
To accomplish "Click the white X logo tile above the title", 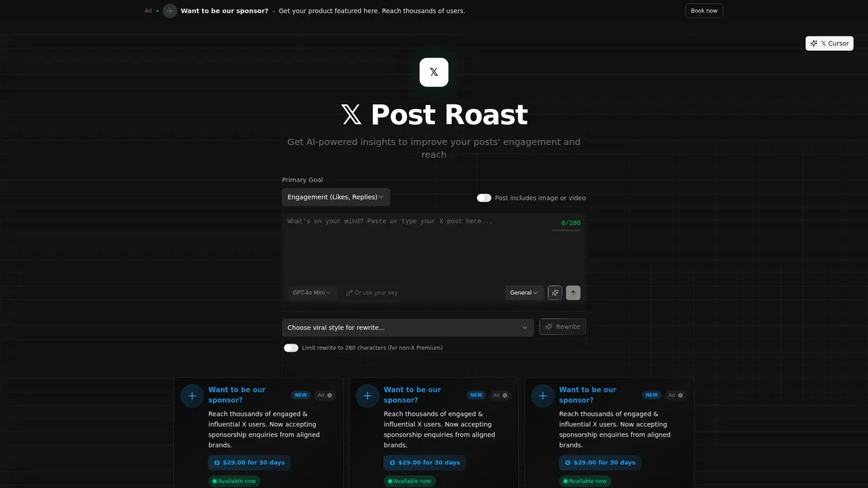I will pos(434,72).
